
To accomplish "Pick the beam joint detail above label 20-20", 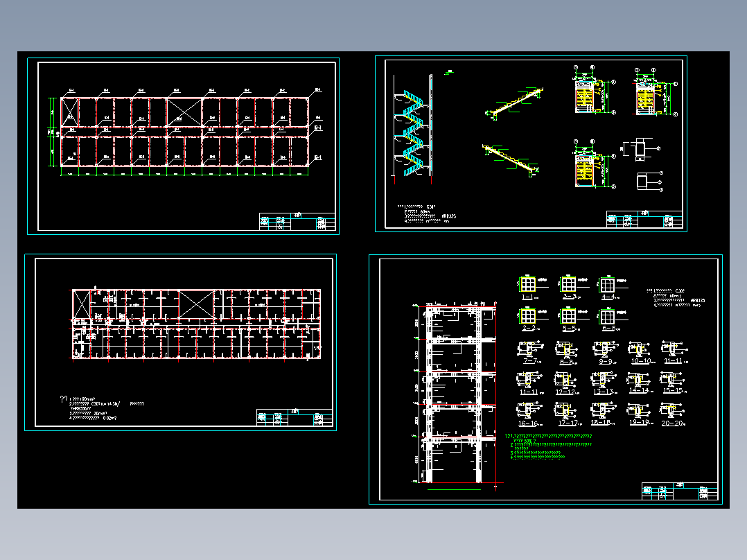I will coord(672,411).
